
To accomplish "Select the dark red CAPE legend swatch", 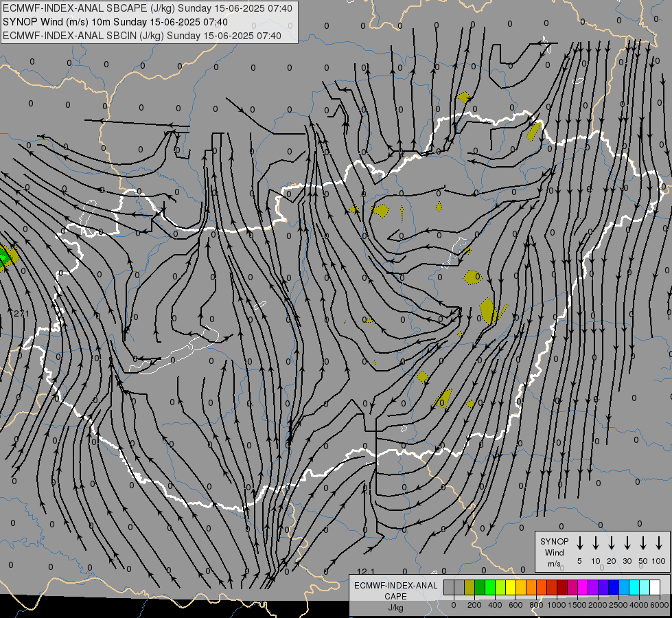I will coord(562,587).
